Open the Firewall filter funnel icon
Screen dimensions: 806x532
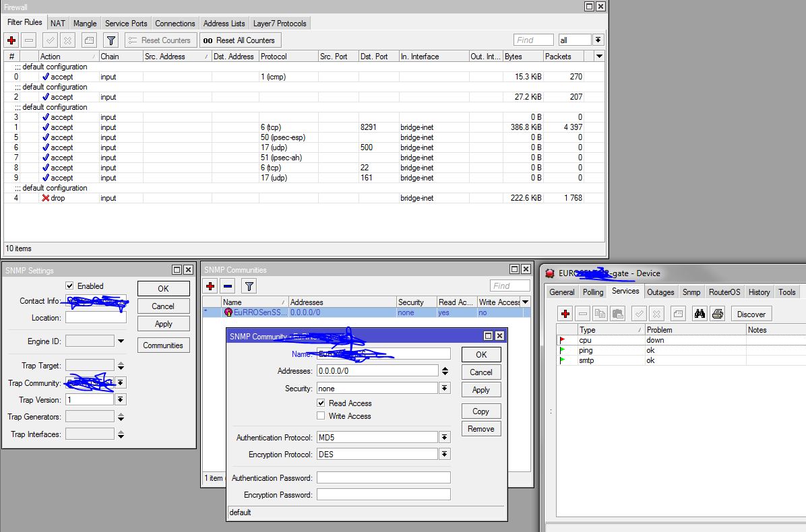tap(111, 40)
